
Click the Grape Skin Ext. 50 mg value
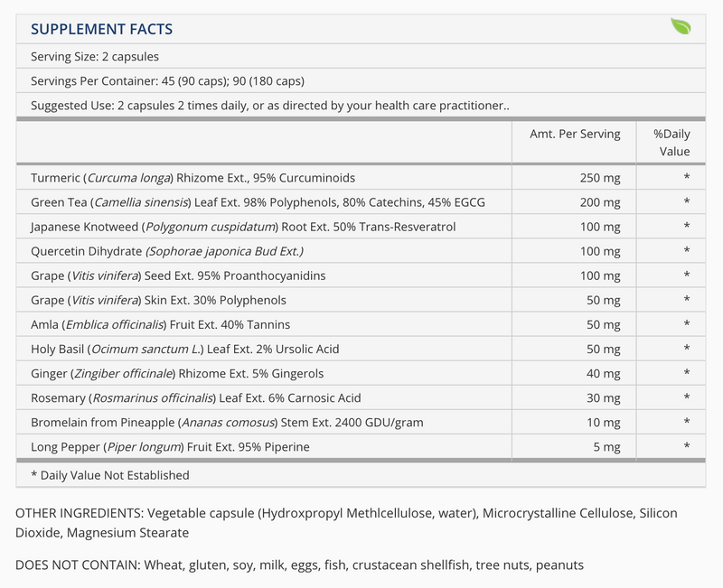click(604, 300)
